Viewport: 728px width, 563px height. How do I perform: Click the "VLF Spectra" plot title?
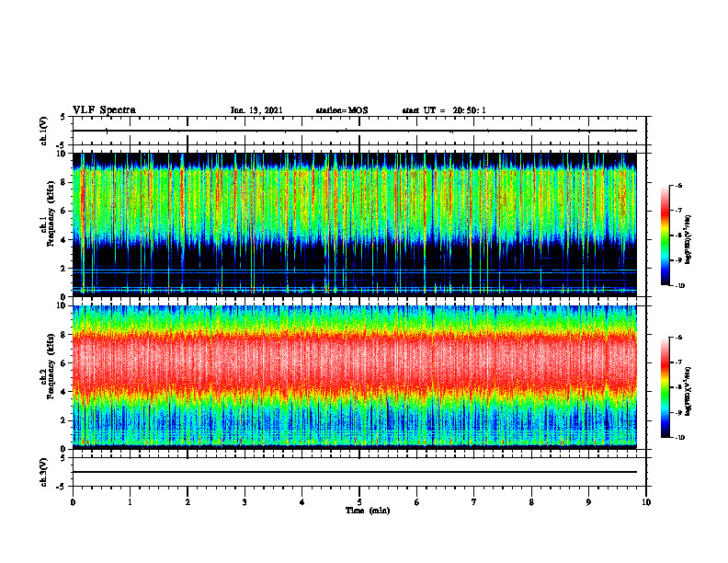coord(104,110)
